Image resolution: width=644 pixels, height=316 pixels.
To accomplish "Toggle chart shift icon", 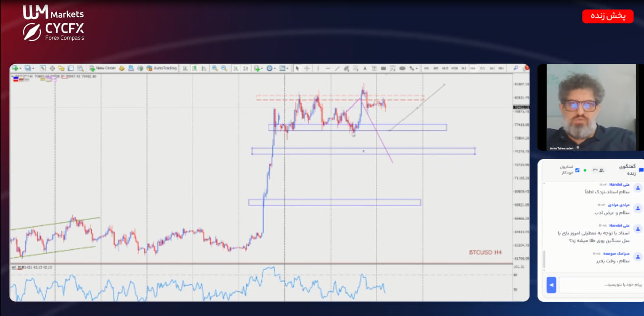I will (246, 68).
